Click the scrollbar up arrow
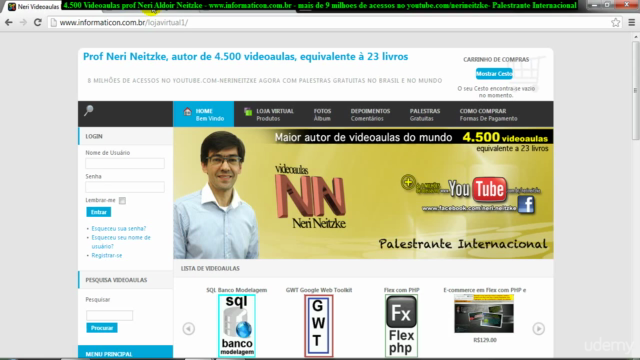The image size is (640, 360). (x=636, y=37)
